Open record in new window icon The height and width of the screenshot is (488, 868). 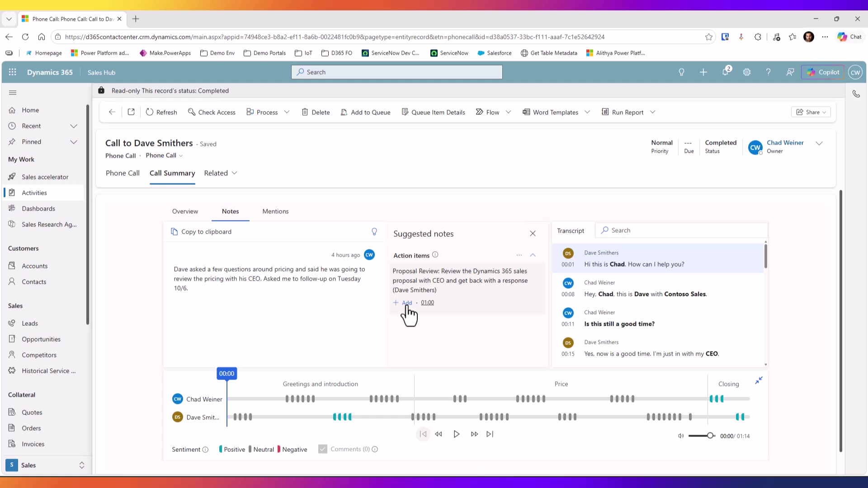pyautogui.click(x=131, y=112)
